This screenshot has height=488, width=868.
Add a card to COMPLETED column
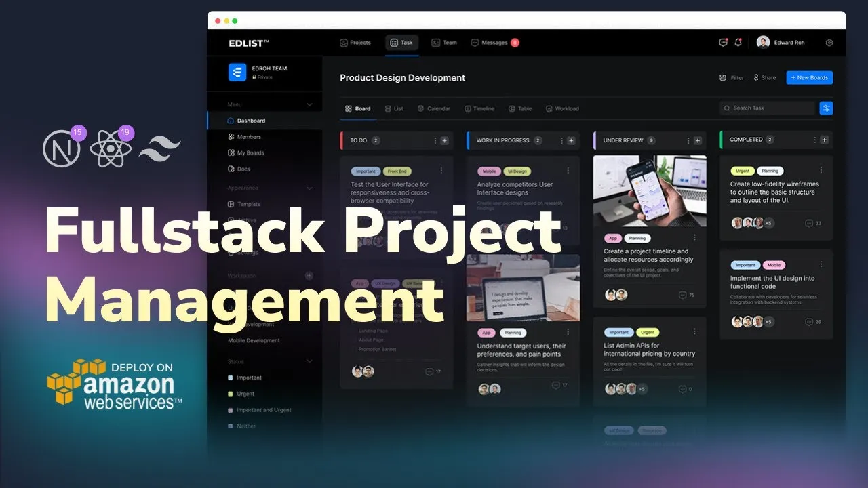(825, 140)
